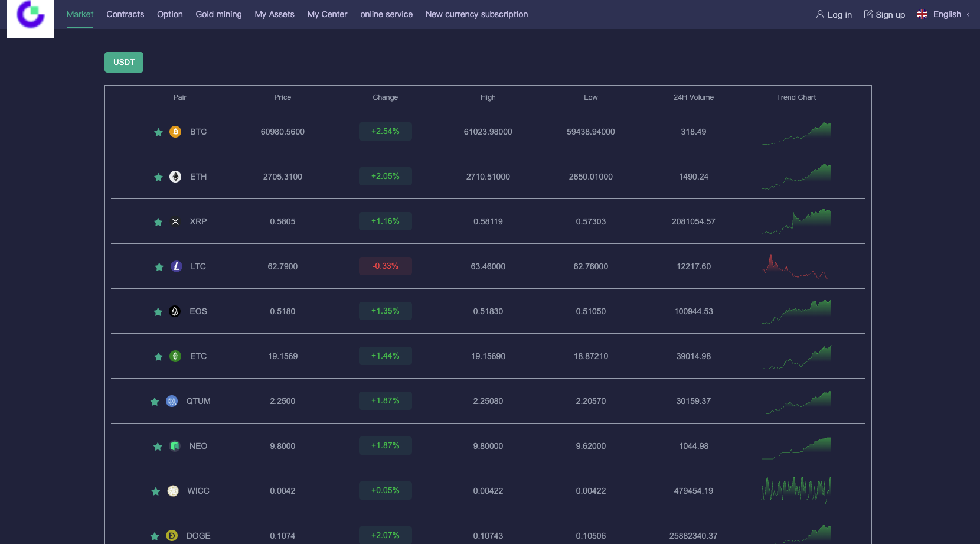Click the NEO coin icon

coord(175,446)
